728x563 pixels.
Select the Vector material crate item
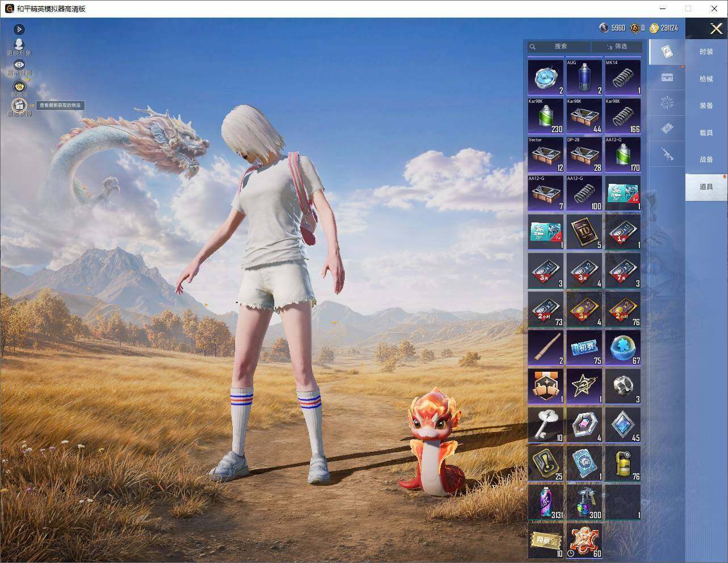[x=546, y=154]
